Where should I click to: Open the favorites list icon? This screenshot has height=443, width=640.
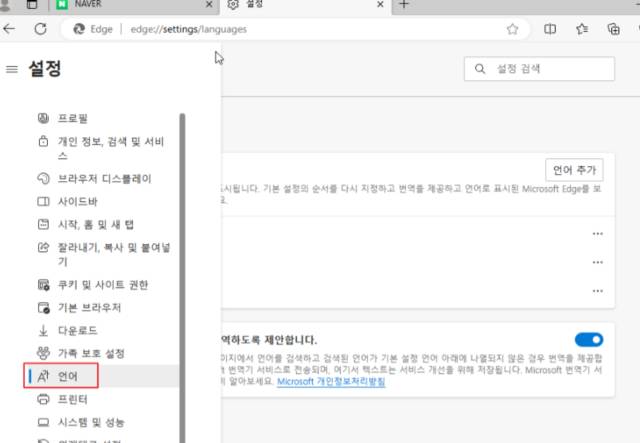tap(582, 29)
